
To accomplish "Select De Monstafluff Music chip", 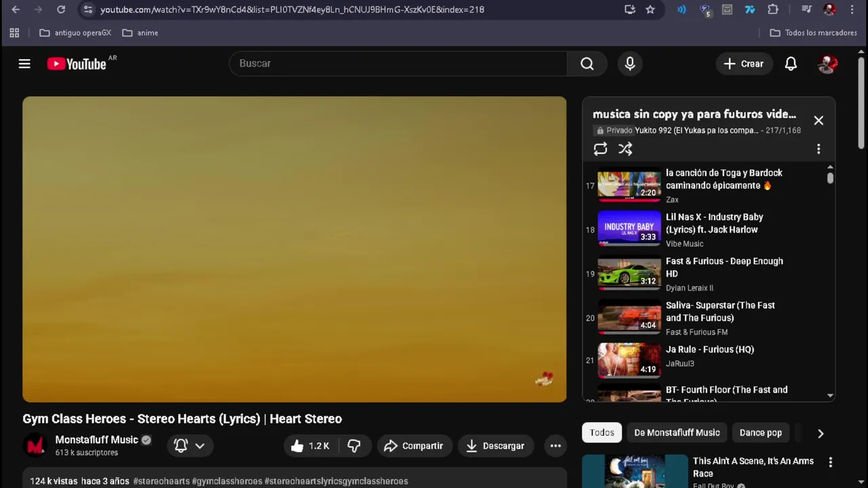I will click(677, 432).
